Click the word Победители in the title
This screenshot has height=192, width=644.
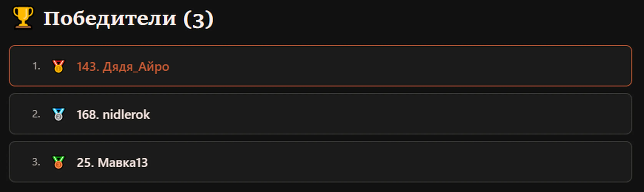pos(110,18)
